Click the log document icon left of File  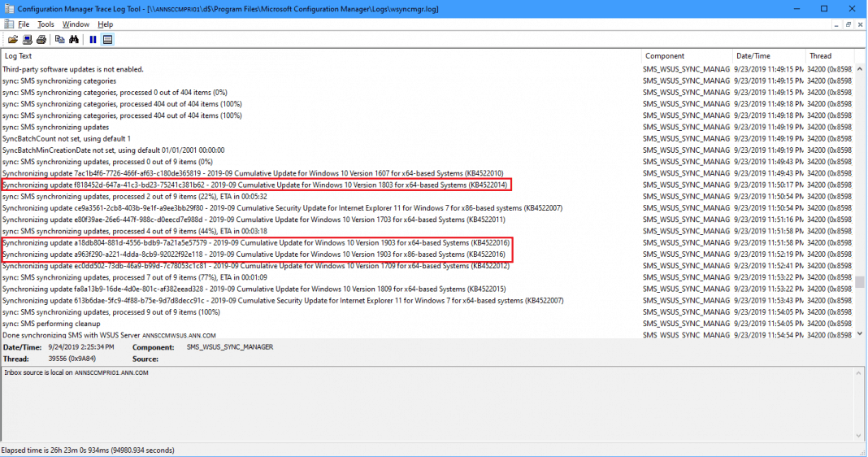[x=9, y=24]
